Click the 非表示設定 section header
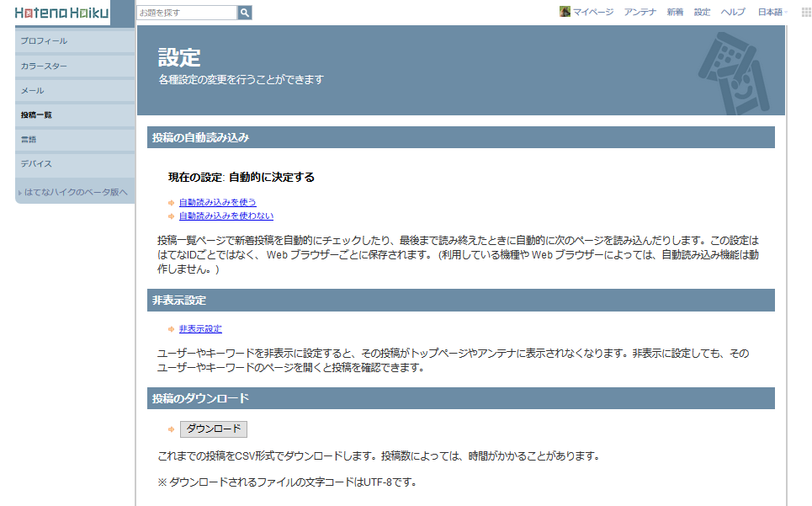Viewport: 812px width, 506px height. click(x=461, y=301)
